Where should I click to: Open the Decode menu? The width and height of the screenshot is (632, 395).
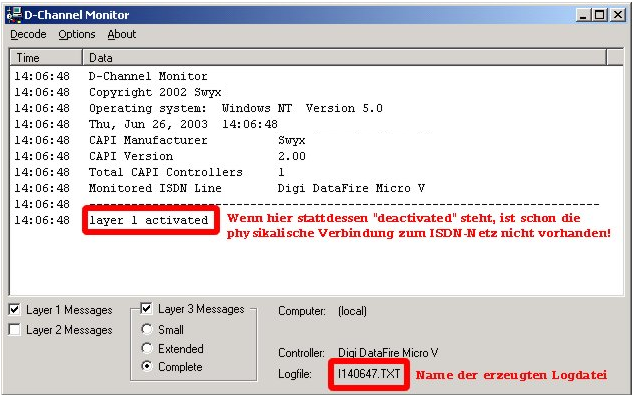point(28,34)
